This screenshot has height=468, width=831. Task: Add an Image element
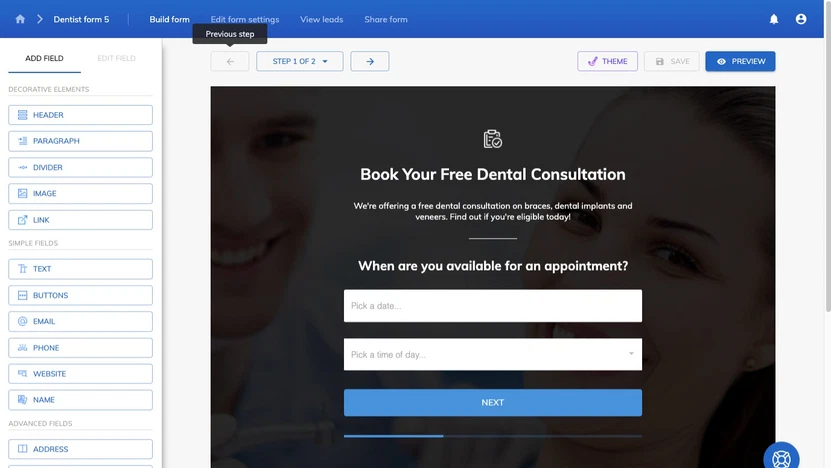[x=81, y=194]
